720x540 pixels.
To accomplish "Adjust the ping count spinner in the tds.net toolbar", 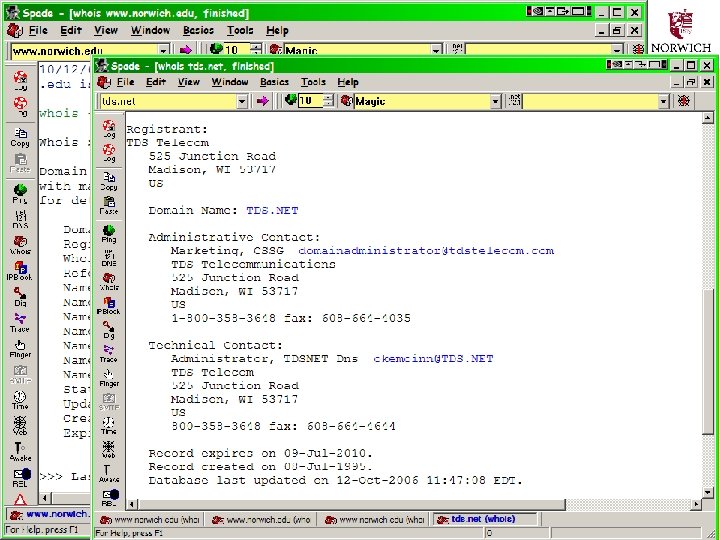I will point(328,101).
